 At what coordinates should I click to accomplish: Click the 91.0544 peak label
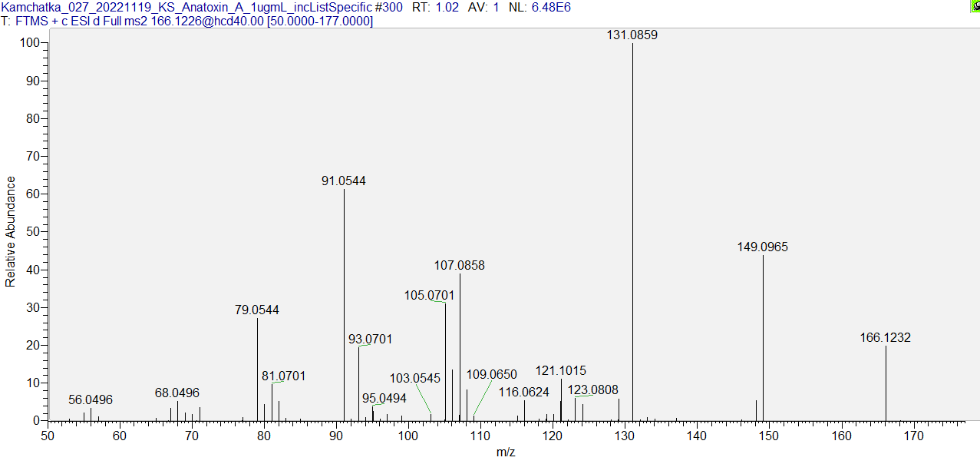(343, 181)
